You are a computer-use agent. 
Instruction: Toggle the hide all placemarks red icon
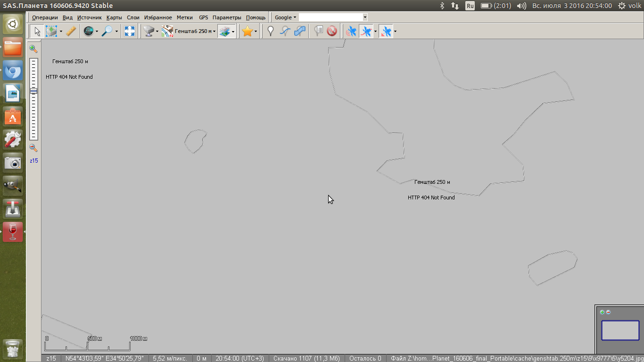(x=332, y=32)
